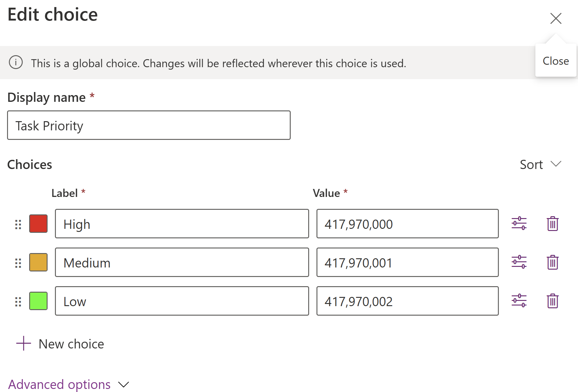Select the Display name input field

pos(149,125)
